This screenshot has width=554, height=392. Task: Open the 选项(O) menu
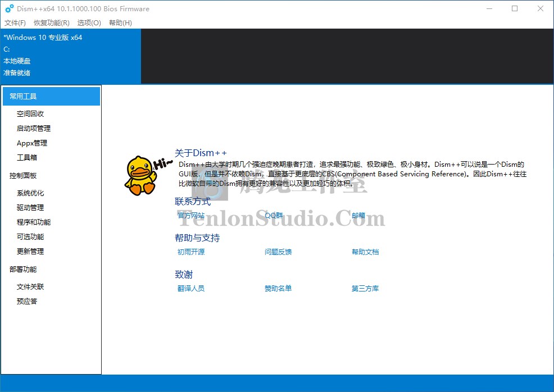(89, 23)
